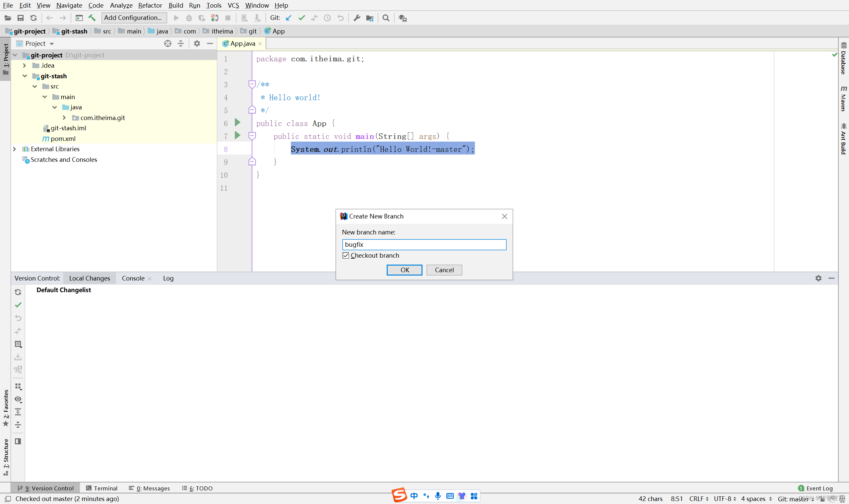Click Refresh in the Version Control panel
The height and width of the screenshot is (504, 849).
pos(18,292)
